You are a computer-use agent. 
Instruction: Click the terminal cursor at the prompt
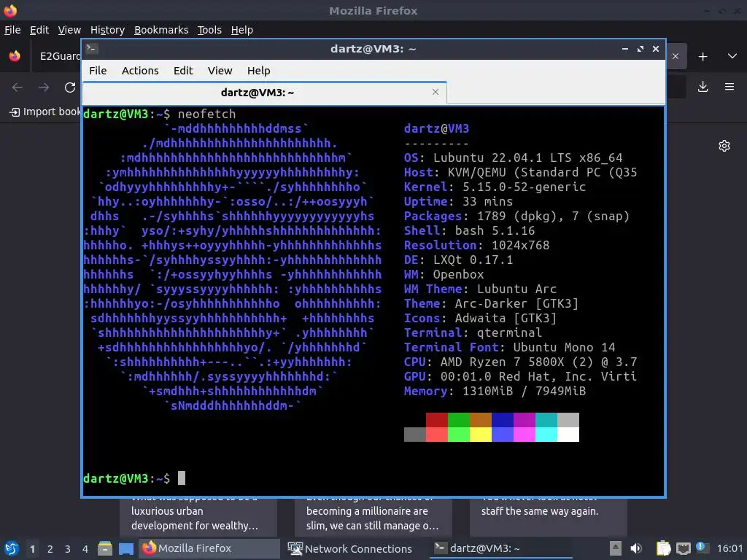pos(182,478)
